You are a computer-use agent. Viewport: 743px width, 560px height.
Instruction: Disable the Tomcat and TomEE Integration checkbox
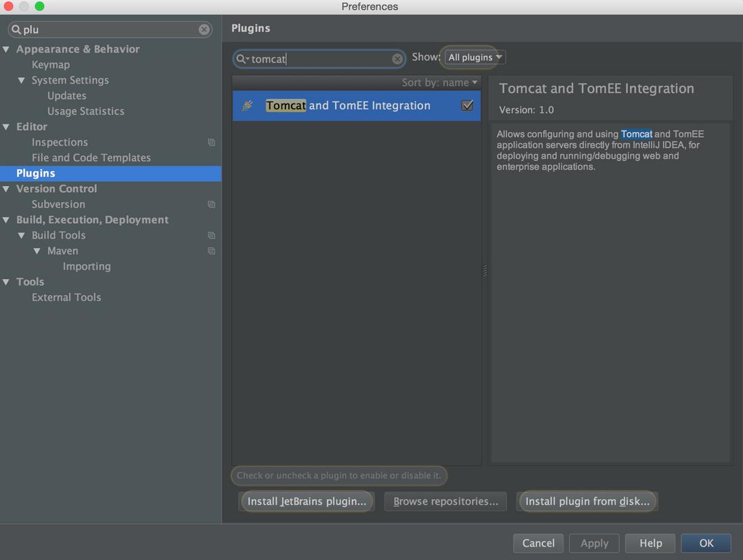pos(467,106)
